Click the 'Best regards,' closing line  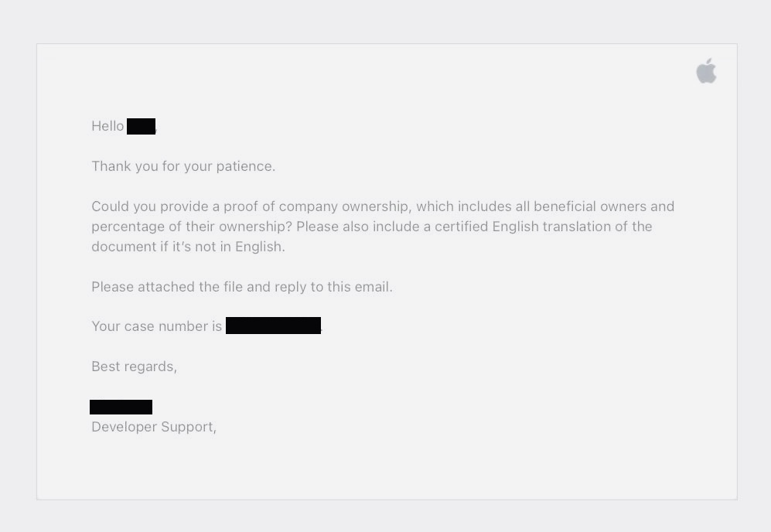coord(134,367)
